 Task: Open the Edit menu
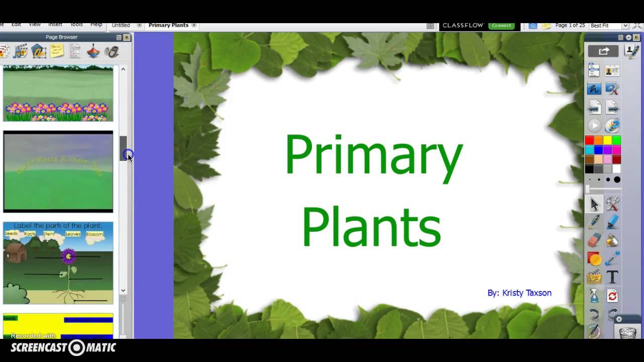click(16, 24)
